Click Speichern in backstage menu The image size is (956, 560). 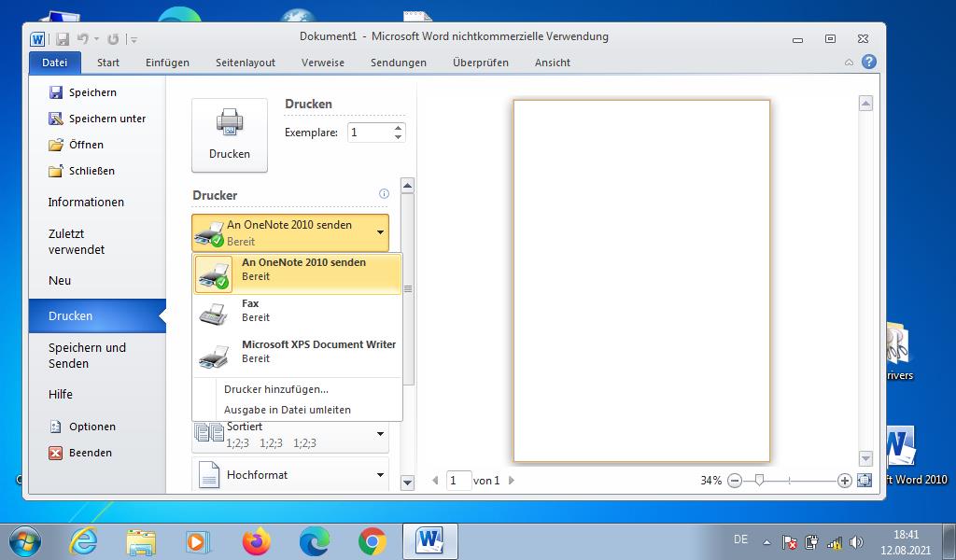[83, 92]
